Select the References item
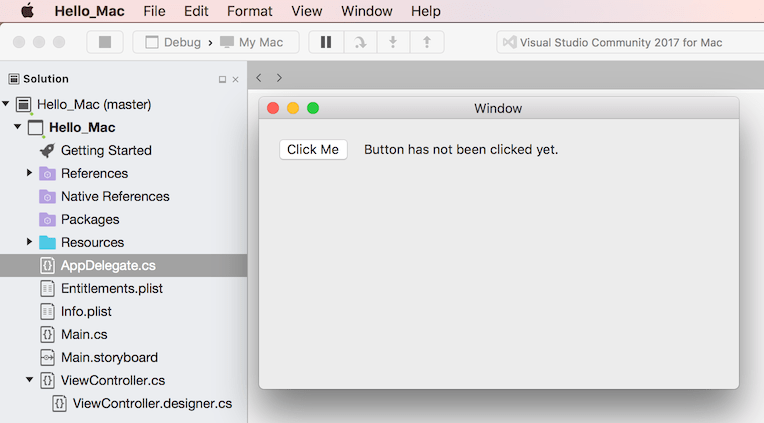The image size is (764, 423). [x=95, y=173]
